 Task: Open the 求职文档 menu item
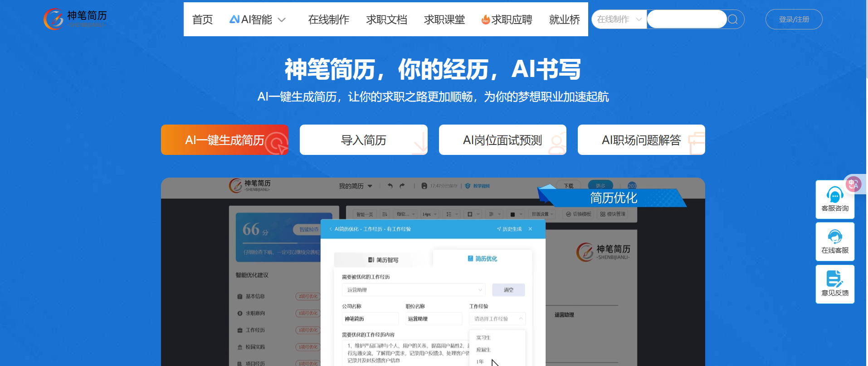click(x=386, y=19)
